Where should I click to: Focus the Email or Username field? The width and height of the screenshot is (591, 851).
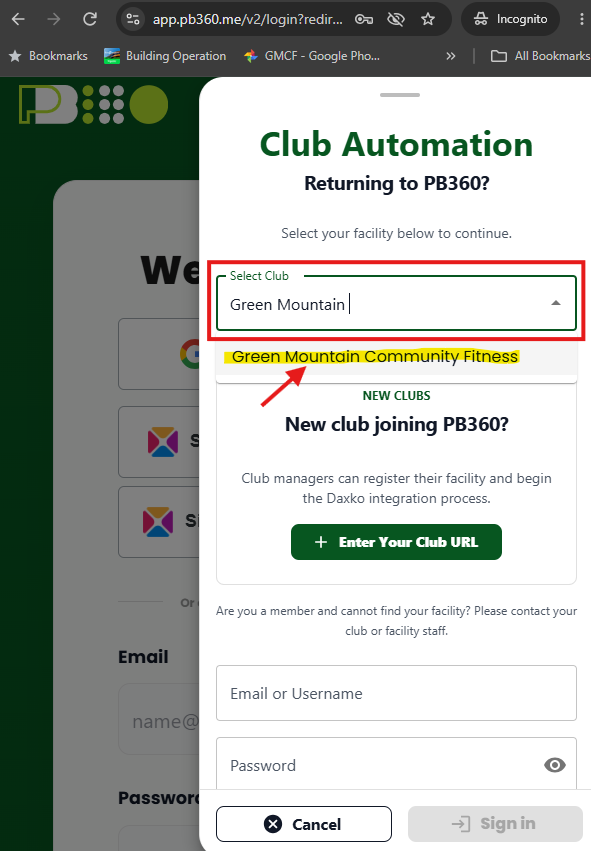coord(396,693)
